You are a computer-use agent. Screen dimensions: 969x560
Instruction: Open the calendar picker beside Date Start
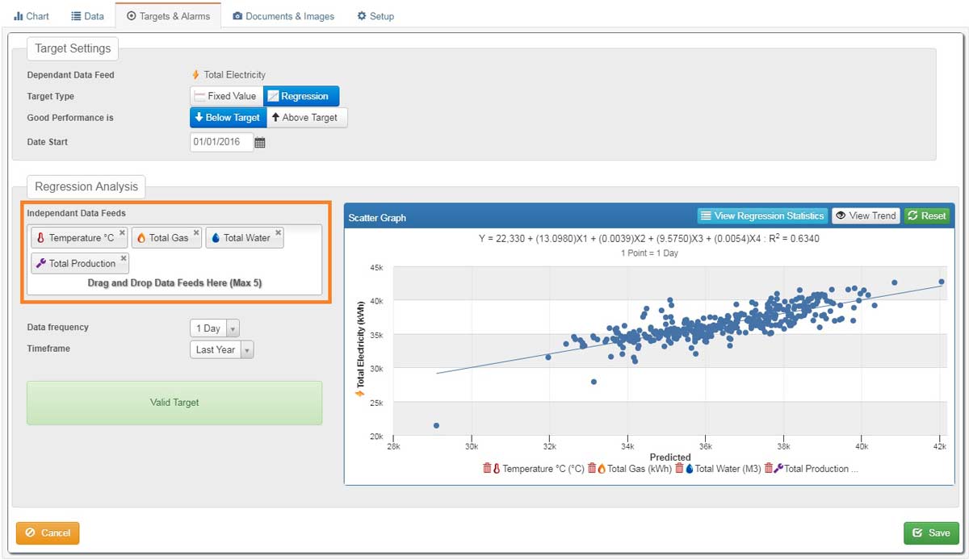pyautogui.click(x=260, y=143)
